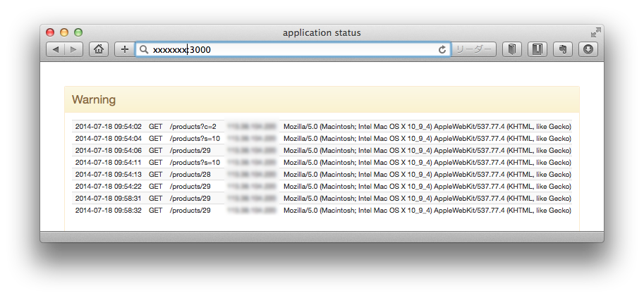Image resolution: width=644 pixels, height=298 pixels.
Task: Click the address field showing xxxxxxx:3000
Action: pos(293,49)
